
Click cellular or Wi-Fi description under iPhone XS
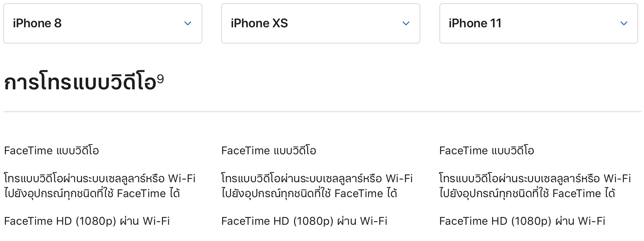(x=317, y=186)
